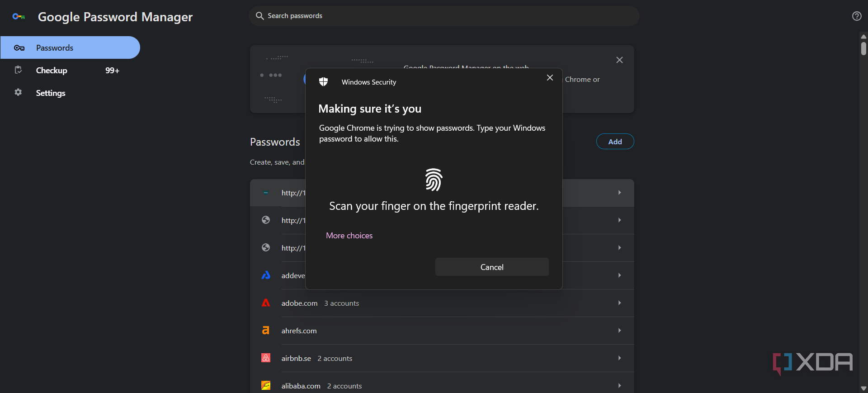
Task: Click the 99+ checkup badge
Action: tap(112, 71)
